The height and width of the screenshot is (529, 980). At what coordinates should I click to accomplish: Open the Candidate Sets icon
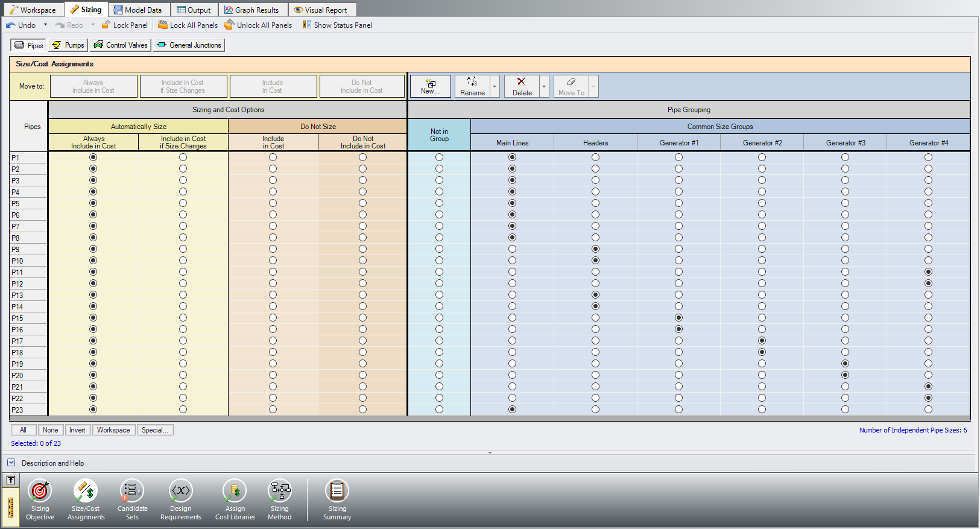132,491
